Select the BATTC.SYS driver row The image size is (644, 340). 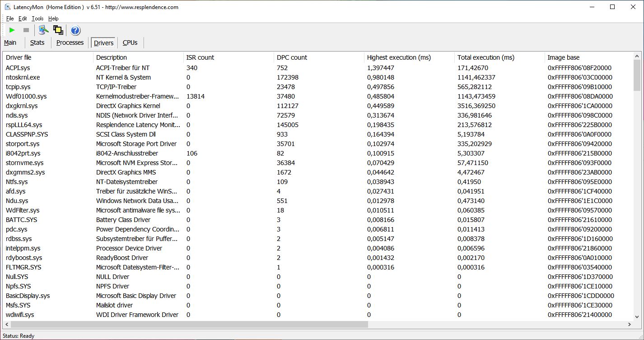318,220
